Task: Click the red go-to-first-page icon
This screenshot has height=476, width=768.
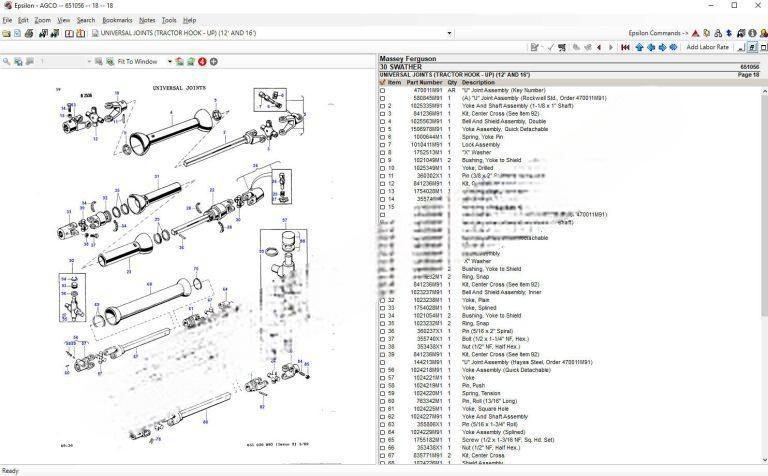Action: click(x=625, y=48)
